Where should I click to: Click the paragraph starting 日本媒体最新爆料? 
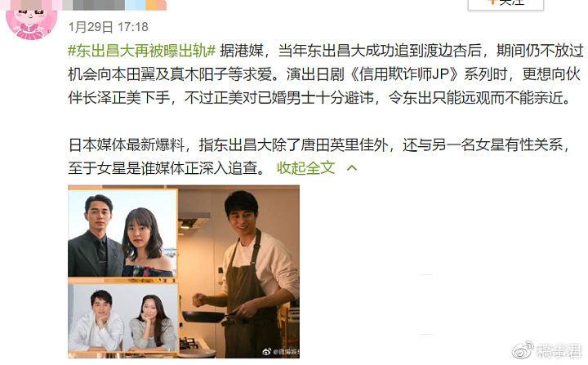(319, 157)
